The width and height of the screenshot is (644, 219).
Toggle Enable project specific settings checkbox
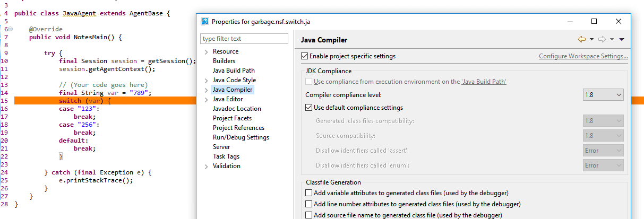304,56
